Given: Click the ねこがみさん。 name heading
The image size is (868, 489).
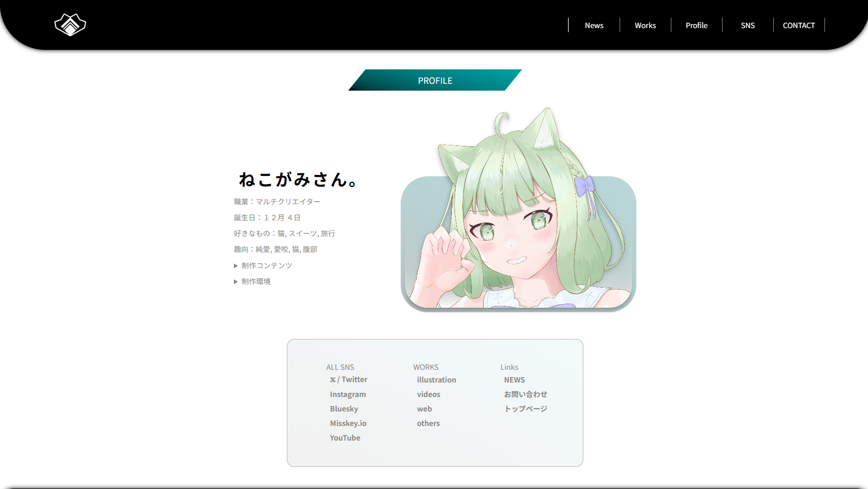Looking at the screenshot, I should click(299, 179).
